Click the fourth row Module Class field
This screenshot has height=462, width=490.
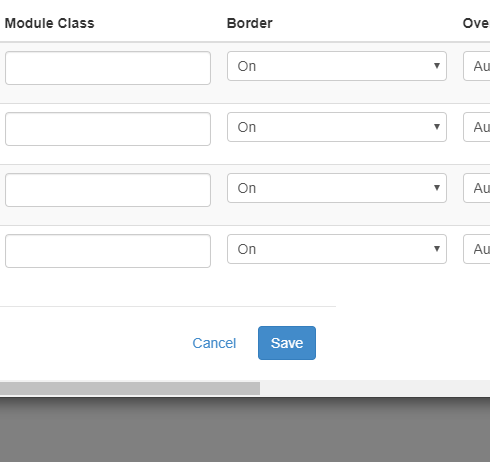tap(108, 251)
